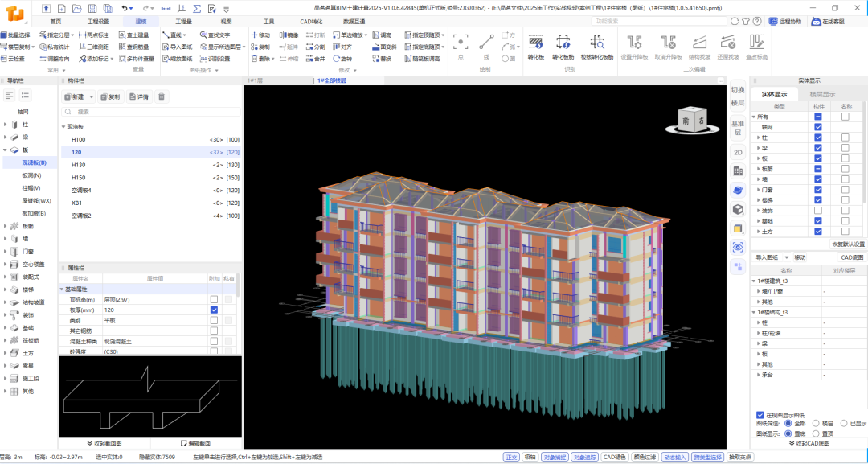868x464 pixels.
Task: Click the delete trash icon in component panel
Action: (x=162, y=96)
